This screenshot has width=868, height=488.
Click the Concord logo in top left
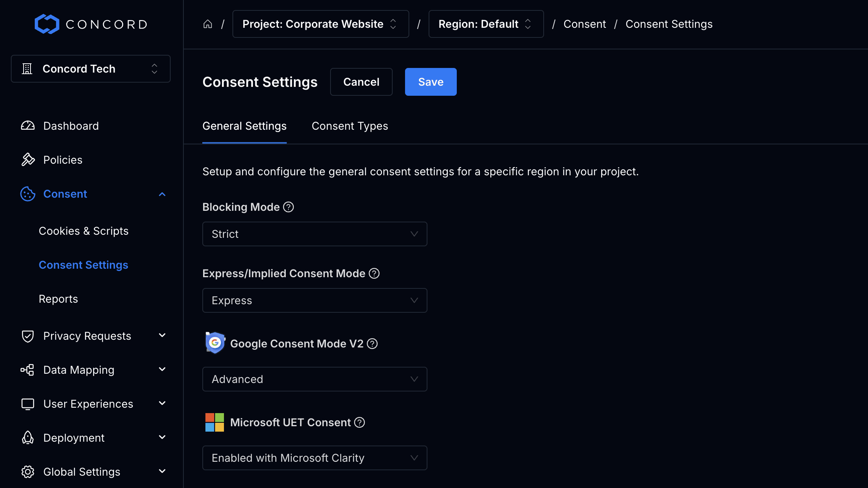(90, 24)
